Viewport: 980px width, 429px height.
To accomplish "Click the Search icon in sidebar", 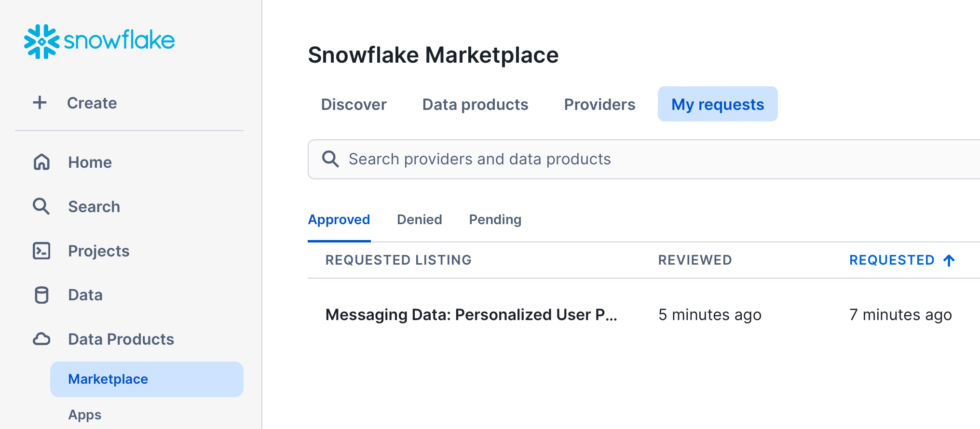I will click(x=41, y=206).
